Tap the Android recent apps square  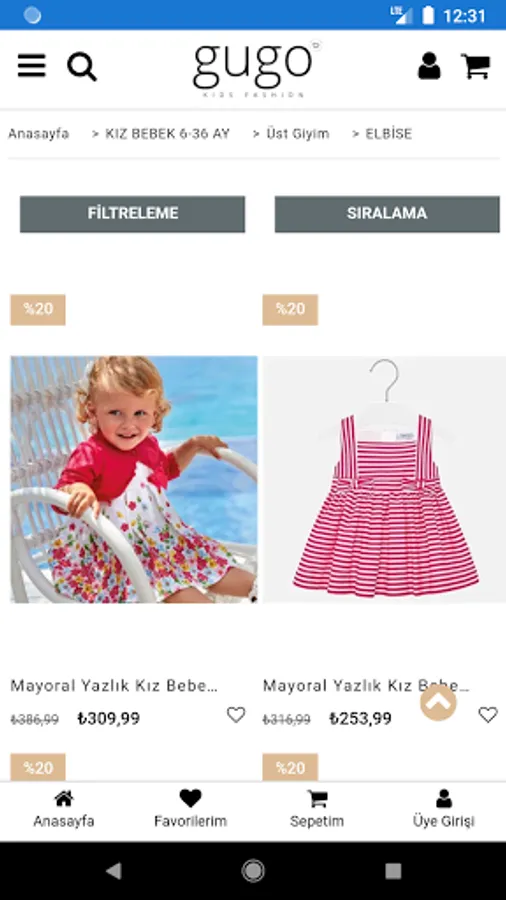click(x=393, y=871)
